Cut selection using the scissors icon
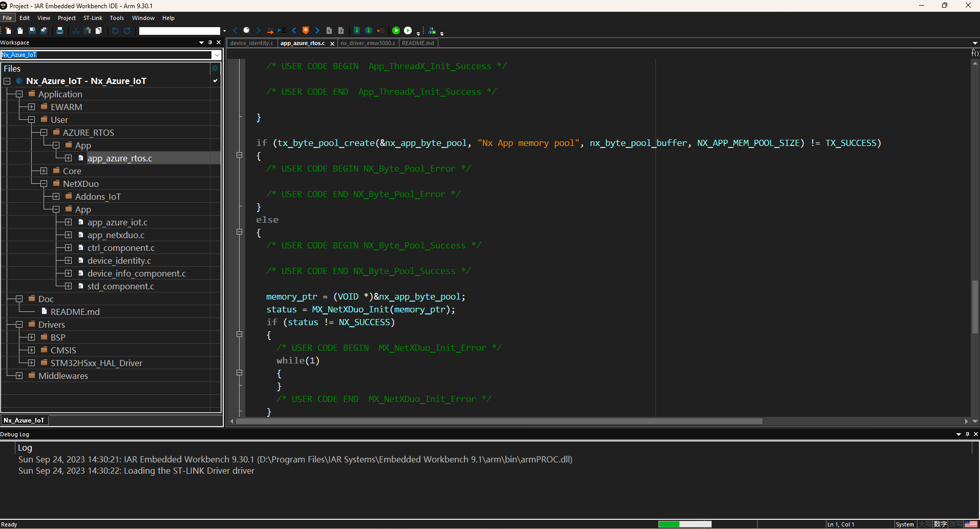Viewport: 980px width, 529px height. pos(76,31)
